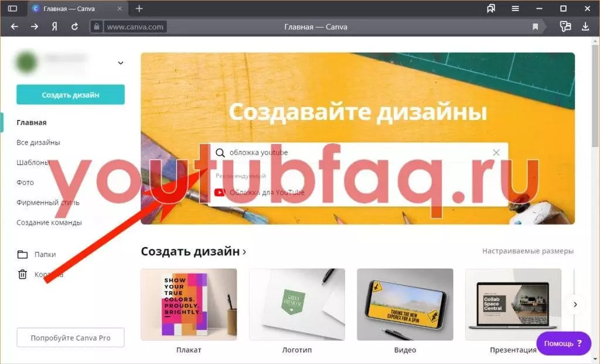600x364 pixels.
Task: Open the Yandex home Я button
Action: pyautogui.click(x=54, y=26)
